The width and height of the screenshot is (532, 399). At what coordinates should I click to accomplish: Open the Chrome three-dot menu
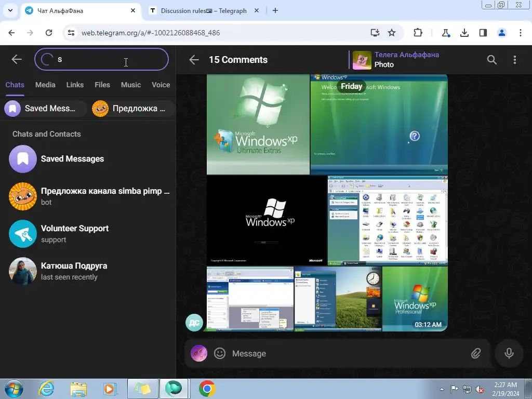[x=521, y=33]
